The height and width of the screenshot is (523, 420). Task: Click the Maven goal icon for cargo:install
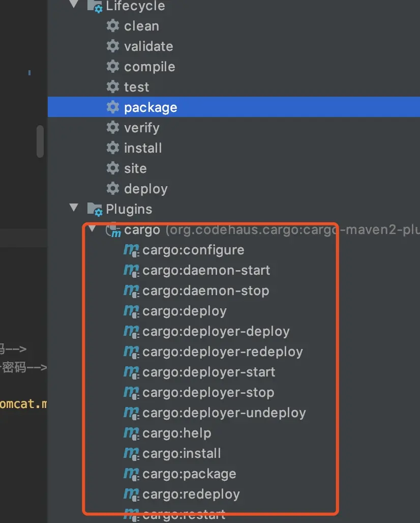pyautogui.click(x=131, y=454)
